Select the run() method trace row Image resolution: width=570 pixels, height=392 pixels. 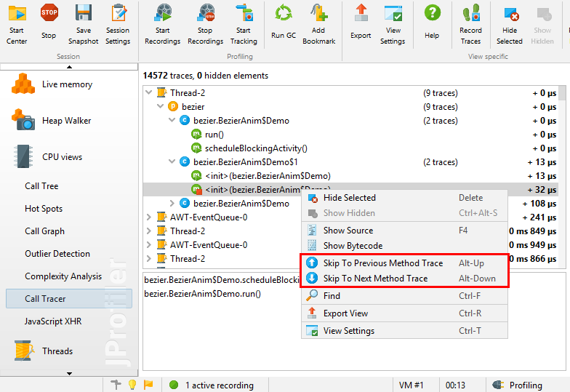(x=350, y=134)
